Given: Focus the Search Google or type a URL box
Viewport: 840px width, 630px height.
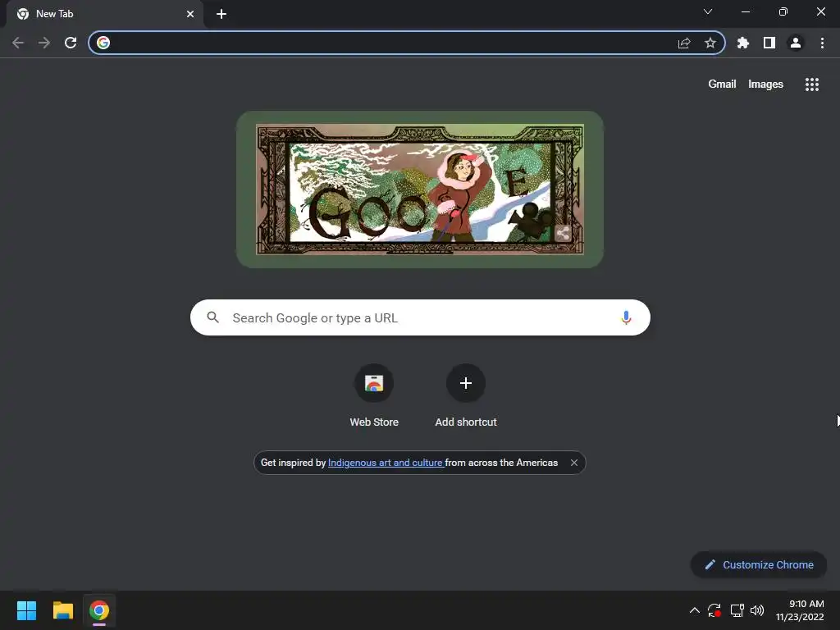Looking at the screenshot, I should coord(420,317).
